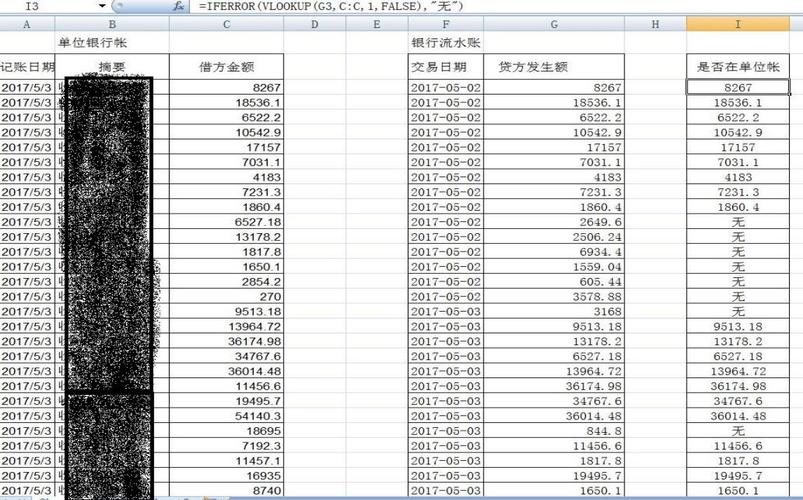The width and height of the screenshot is (803, 500).
Task: Select cell 10542.9 in column G
Action: pos(554,132)
